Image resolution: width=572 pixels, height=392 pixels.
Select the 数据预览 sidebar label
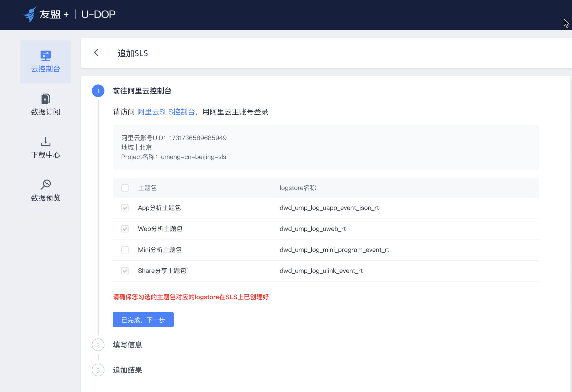click(x=46, y=198)
